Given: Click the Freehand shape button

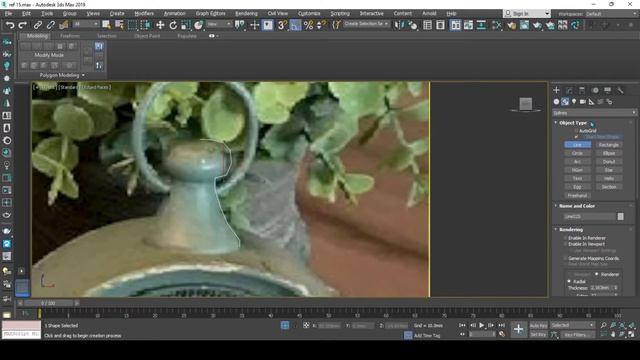Looking at the screenshot, I should (x=577, y=196).
